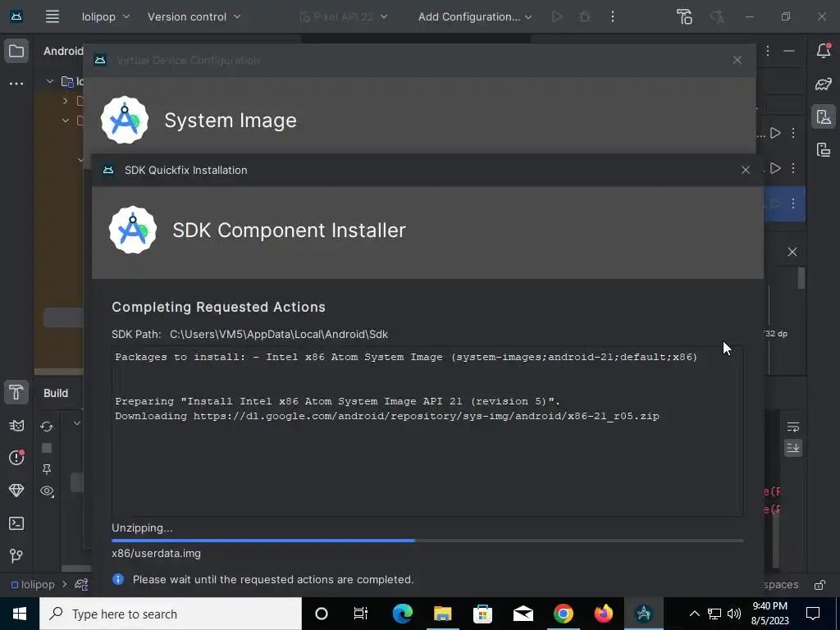The width and height of the screenshot is (840, 630).
Task: Open the Problems tool window
Action: 16,458
